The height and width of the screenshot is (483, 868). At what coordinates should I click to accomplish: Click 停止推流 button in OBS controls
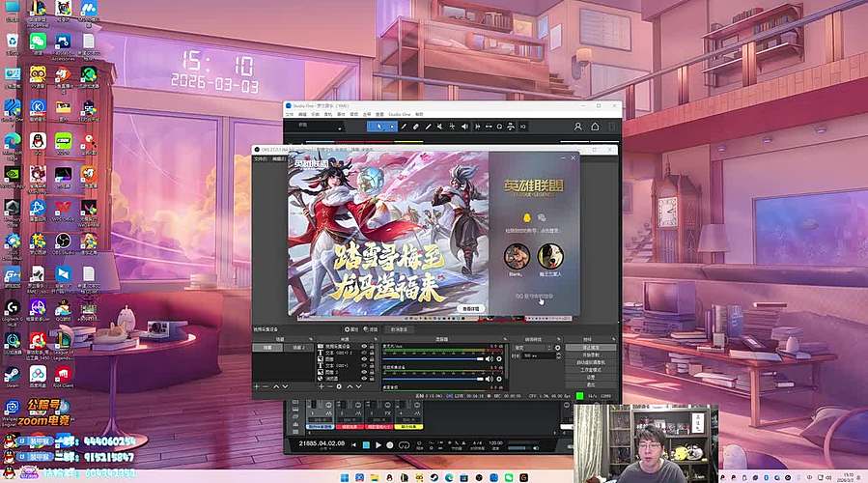pyautogui.click(x=590, y=348)
